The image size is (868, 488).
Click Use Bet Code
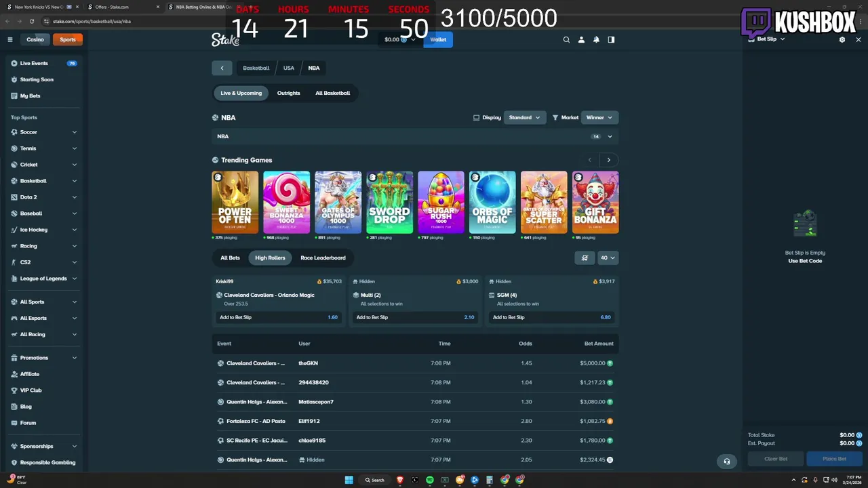(805, 261)
